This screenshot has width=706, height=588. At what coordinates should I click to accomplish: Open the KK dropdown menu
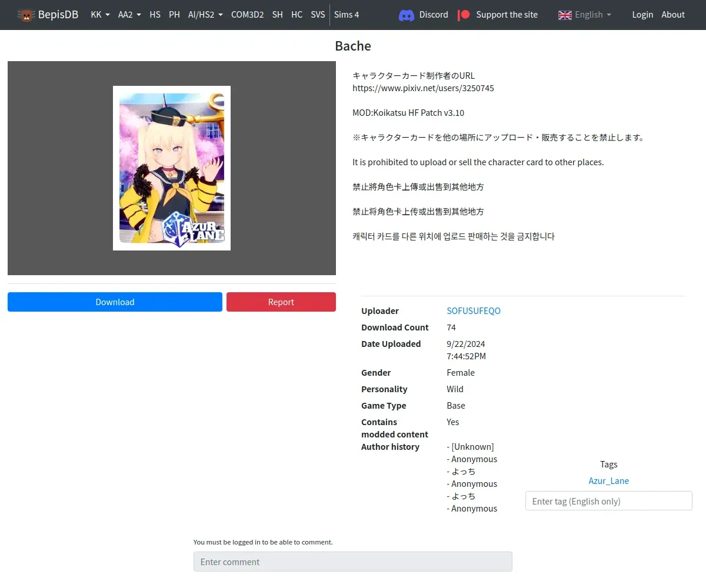(x=100, y=15)
